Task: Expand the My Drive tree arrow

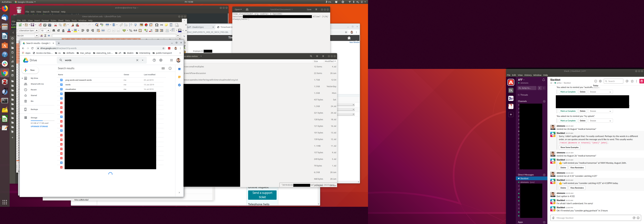Action: 22,78
